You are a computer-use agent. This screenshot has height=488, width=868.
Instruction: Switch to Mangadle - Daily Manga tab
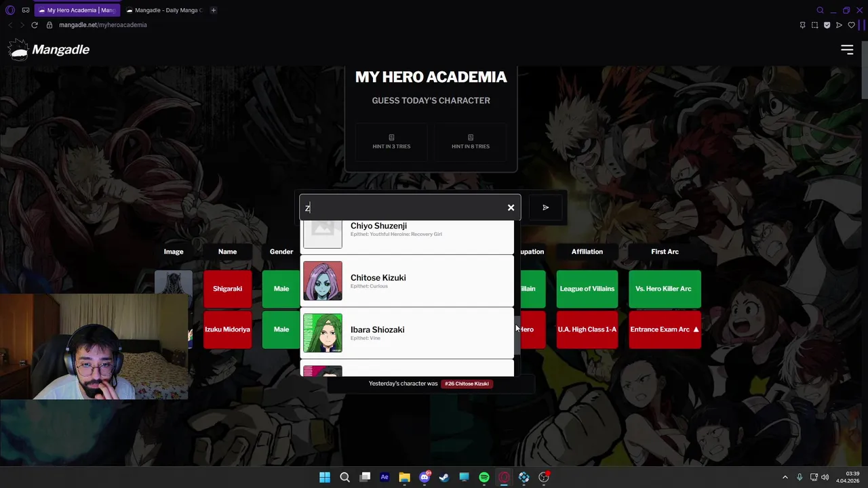163,10
